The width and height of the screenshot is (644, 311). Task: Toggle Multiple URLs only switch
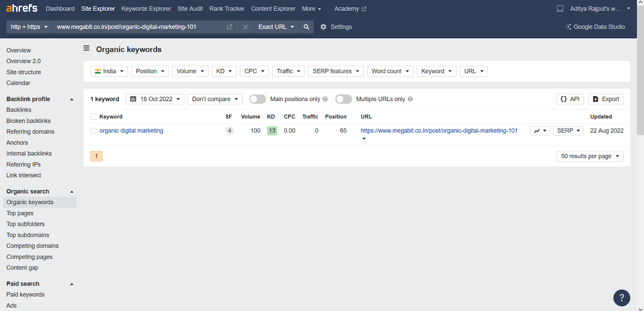click(x=344, y=99)
